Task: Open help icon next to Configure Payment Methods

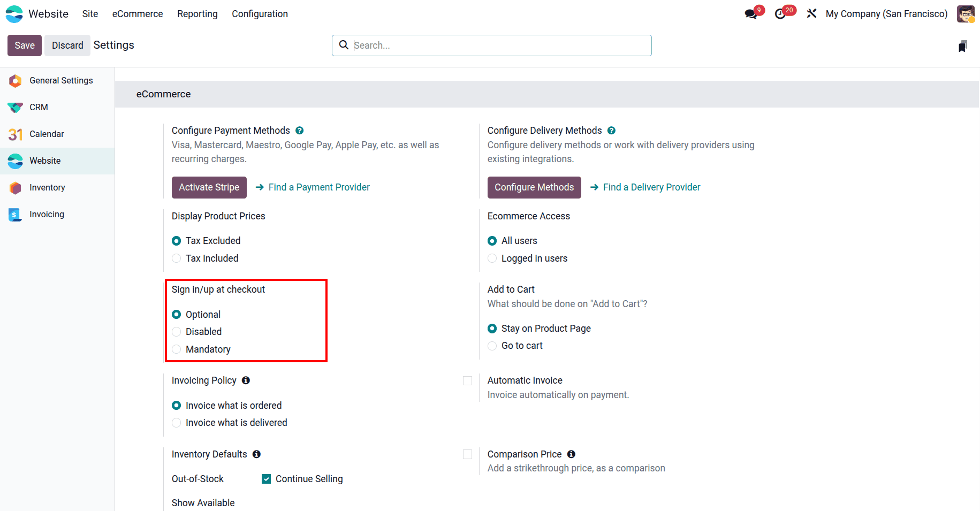Action: (x=300, y=131)
